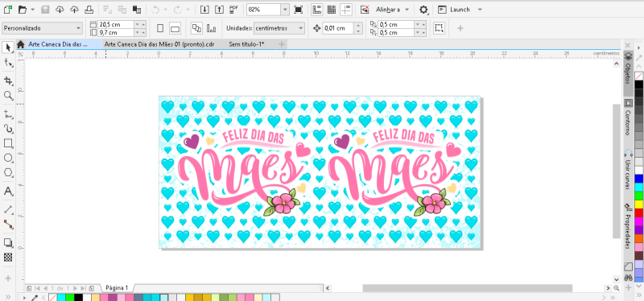The height and width of the screenshot is (301, 644).
Task: Select the Shape tool
Action: coord(8,63)
